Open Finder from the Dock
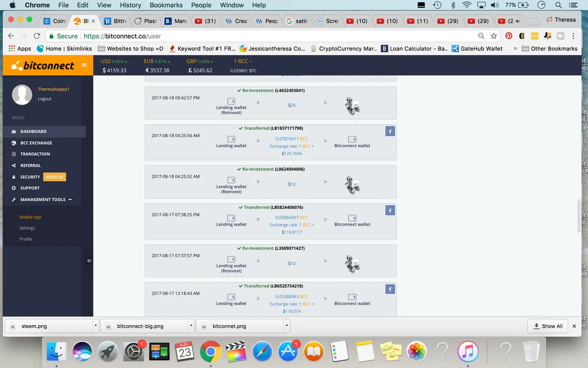The width and height of the screenshot is (588, 368). point(57,352)
